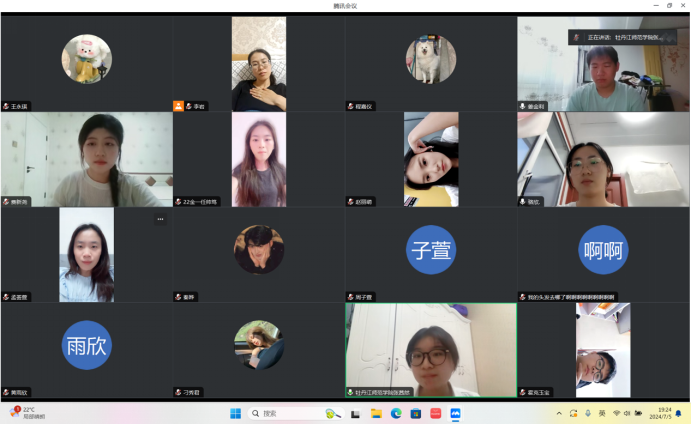The image size is (692, 425).
Task: Click the green-highlighted active speaker video
Action: (x=431, y=350)
